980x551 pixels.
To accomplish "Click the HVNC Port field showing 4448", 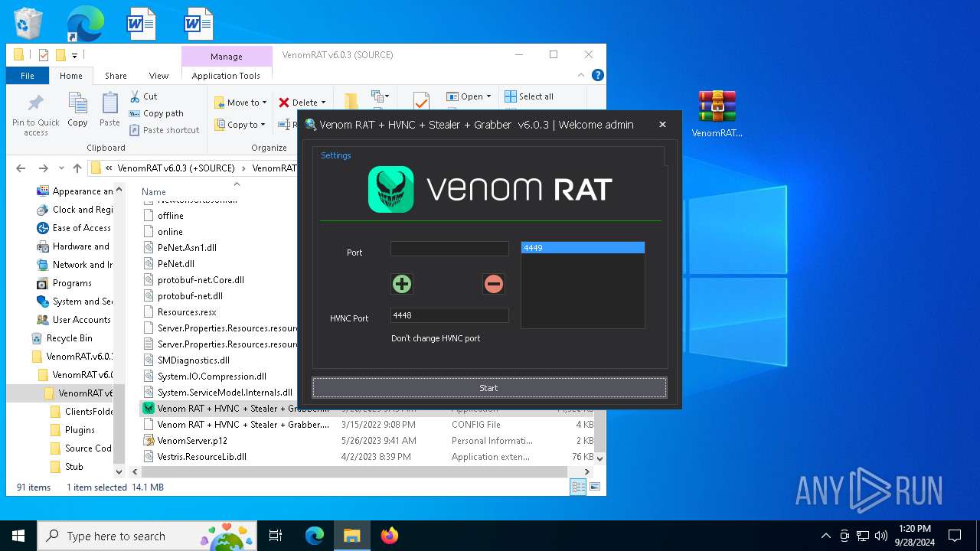I will click(x=449, y=315).
